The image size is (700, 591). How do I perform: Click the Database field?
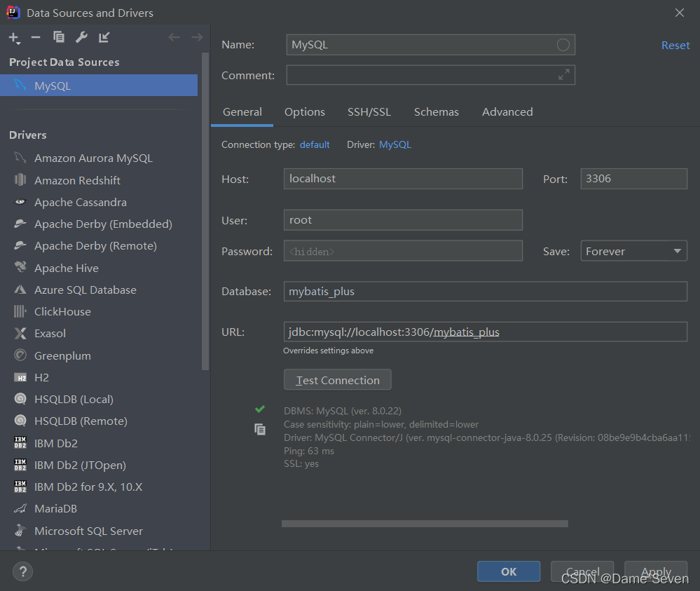486,291
